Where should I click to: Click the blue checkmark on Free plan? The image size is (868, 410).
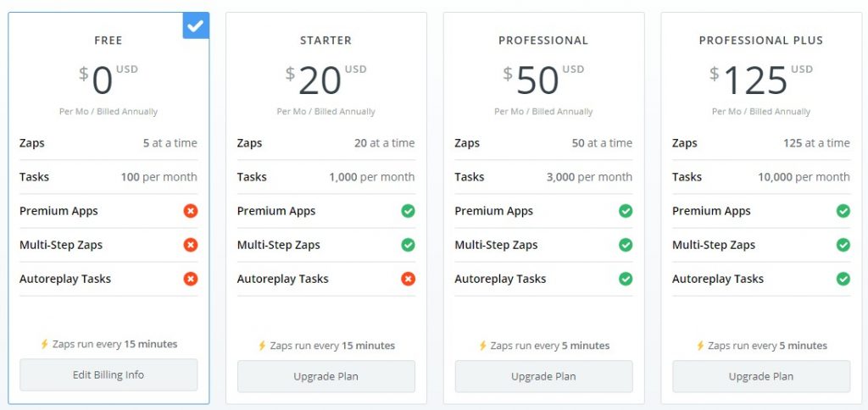(x=196, y=25)
